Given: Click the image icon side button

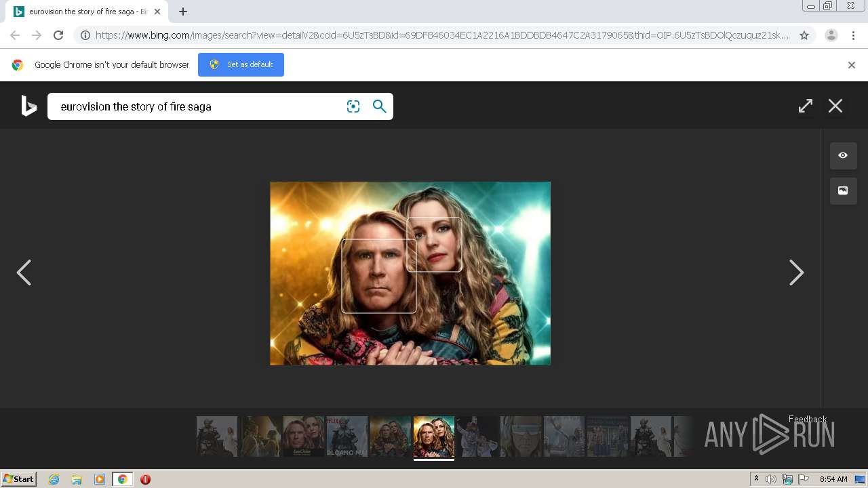Looking at the screenshot, I should point(843,190).
